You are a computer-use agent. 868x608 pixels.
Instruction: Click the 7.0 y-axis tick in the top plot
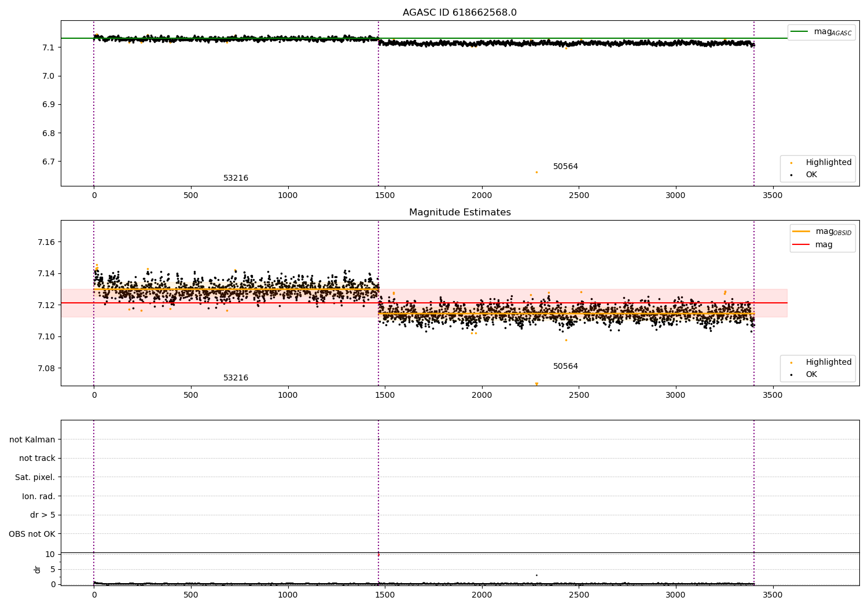50,76
